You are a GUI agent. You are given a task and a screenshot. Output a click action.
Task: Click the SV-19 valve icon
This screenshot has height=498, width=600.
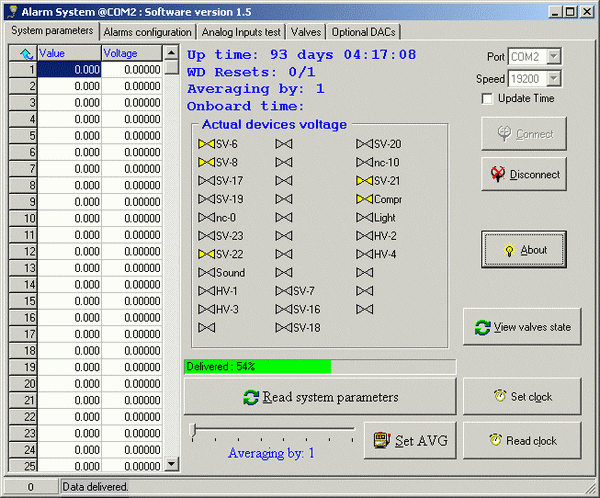(x=206, y=199)
